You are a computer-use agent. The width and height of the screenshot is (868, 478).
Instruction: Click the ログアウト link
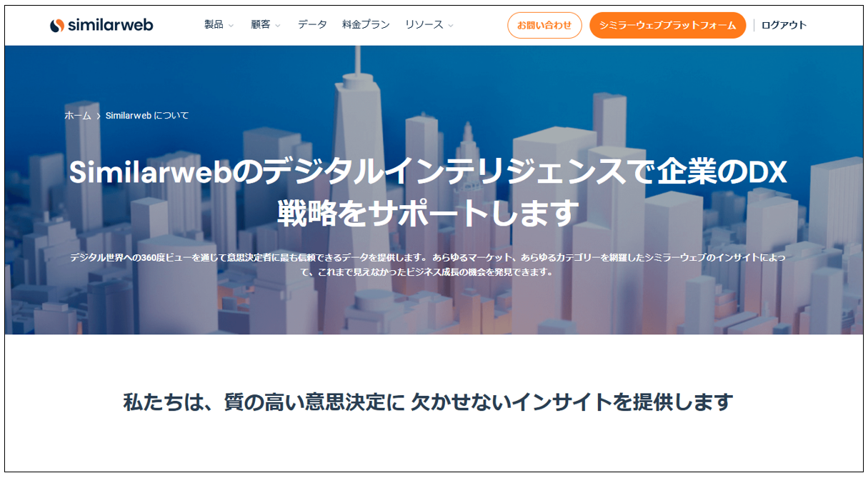coord(784,25)
